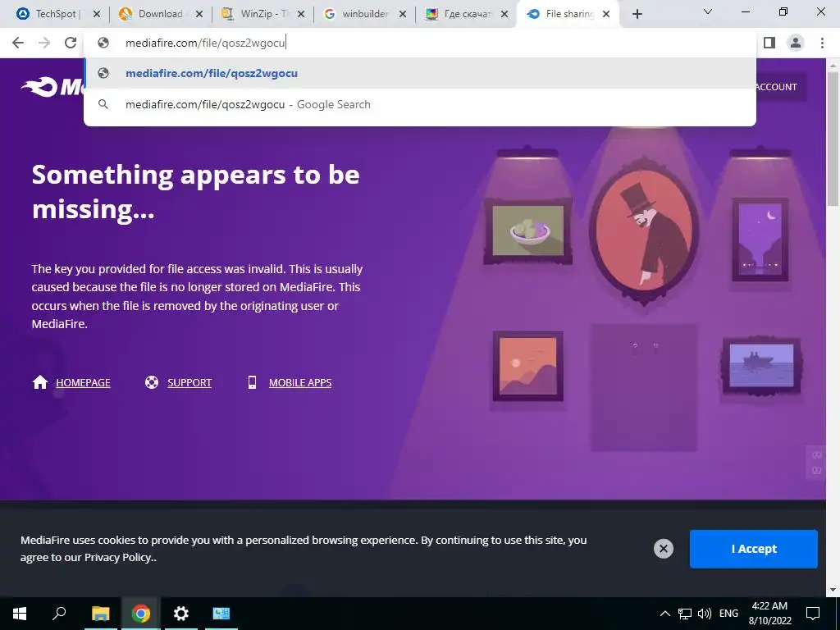Click the "Something appears to be missing..." heading
The height and width of the screenshot is (630, 840).
click(195, 192)
